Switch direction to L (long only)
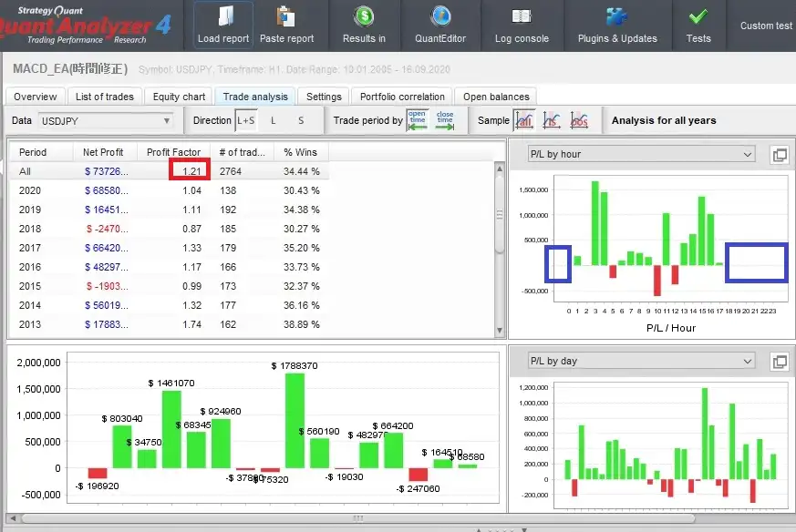The width and height of the screenshot is (796, 532). point(274,120)
